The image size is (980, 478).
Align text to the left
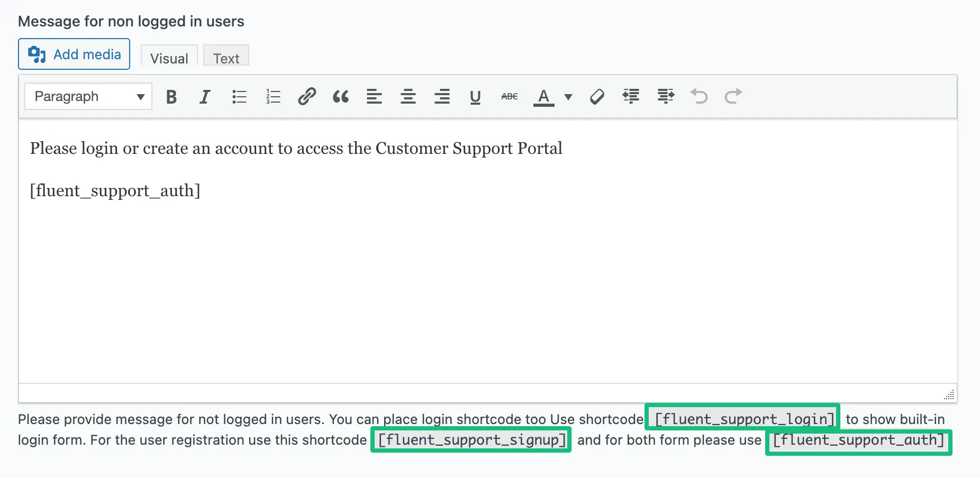click(x=374, y=97)
